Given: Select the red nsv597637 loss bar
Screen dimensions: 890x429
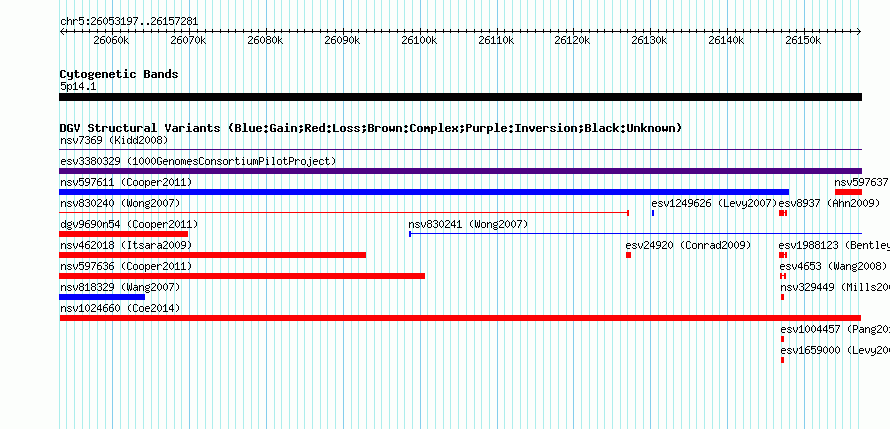Looking at the screenshot, I should click(x=848, y=192).
